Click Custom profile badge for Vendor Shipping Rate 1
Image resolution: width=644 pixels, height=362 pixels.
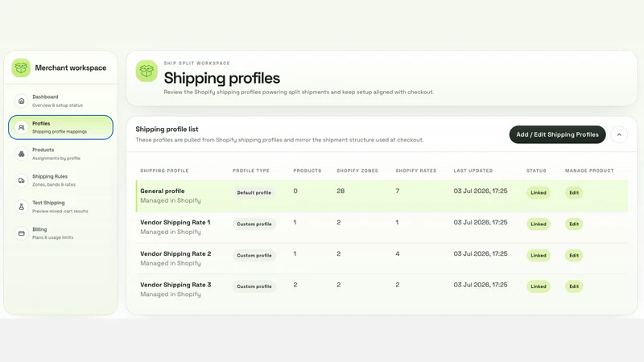(254, 224)
